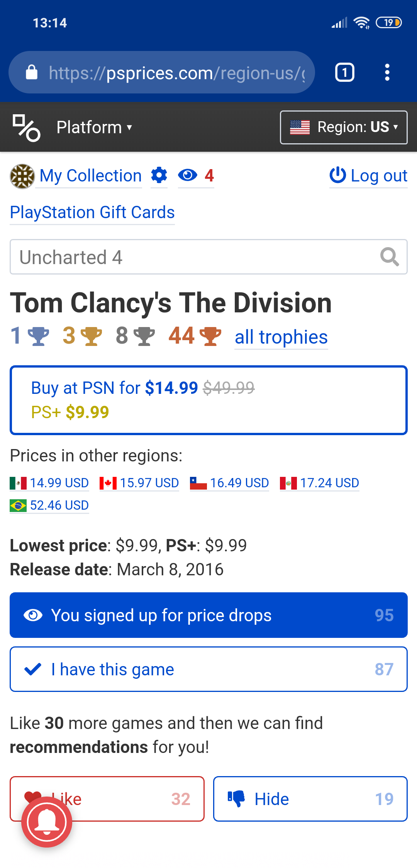Screen dimensions: 417x868
Task: Tap the PSprices percent logo icon
Action: tap(26, 128)
